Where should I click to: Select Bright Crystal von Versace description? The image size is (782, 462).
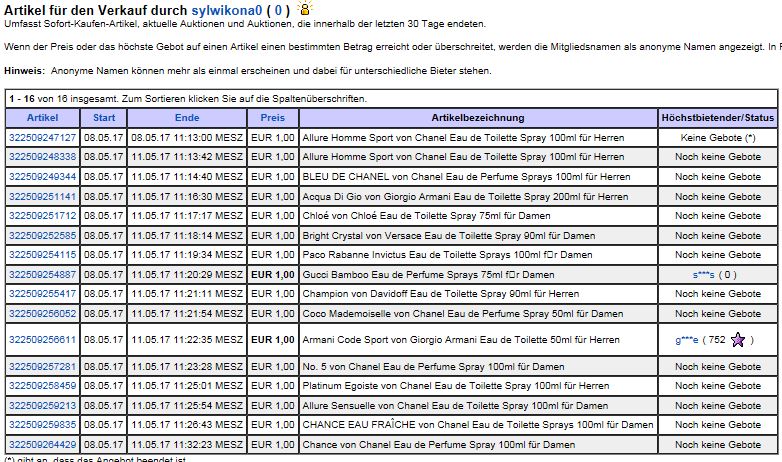click(449, 235)
